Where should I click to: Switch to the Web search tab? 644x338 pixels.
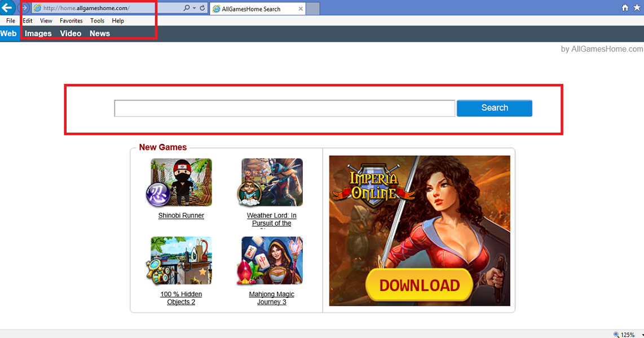[8, 33]
